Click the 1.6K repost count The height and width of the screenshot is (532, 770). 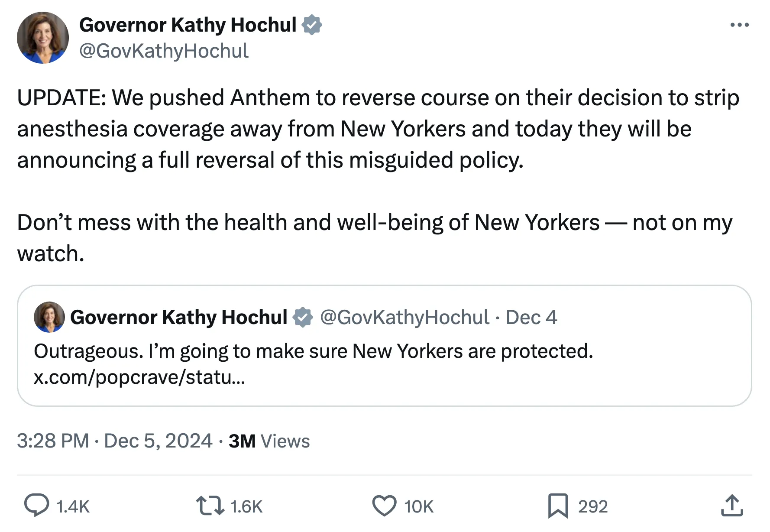pos(246,506)
